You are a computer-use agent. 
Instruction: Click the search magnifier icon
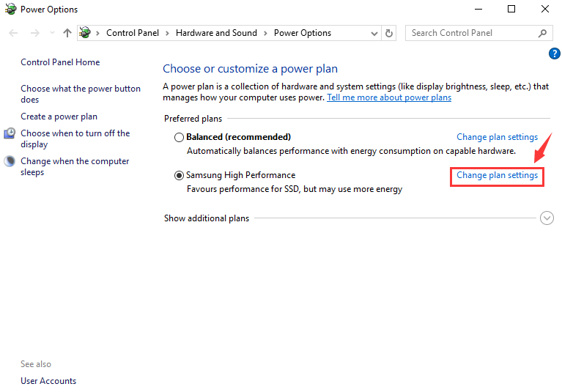[x=542, y=33]
